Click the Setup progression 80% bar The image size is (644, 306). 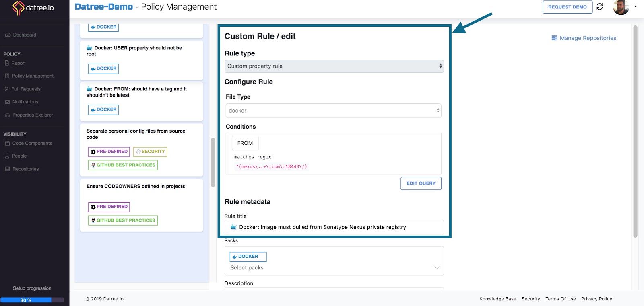[32, 300]
